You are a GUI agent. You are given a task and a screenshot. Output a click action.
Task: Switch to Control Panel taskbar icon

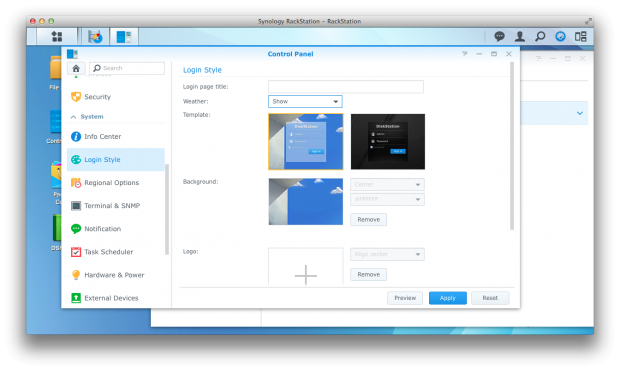pos(124,37)
